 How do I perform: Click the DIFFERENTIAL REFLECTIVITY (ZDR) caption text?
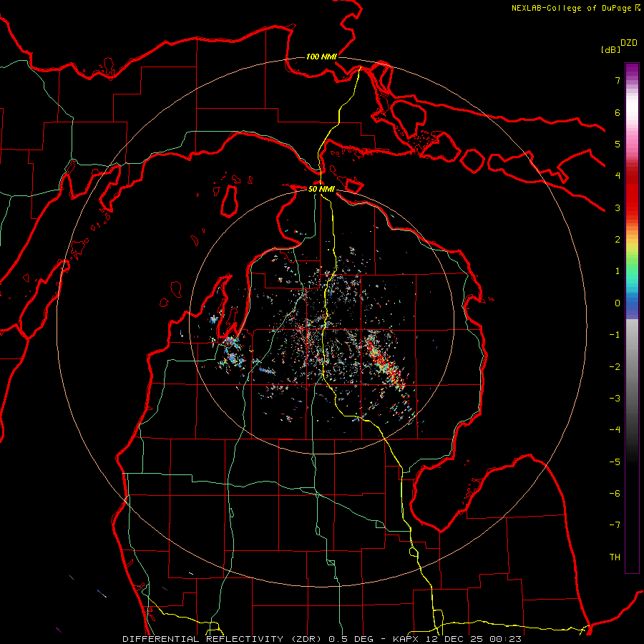click(x=223, y=639)
